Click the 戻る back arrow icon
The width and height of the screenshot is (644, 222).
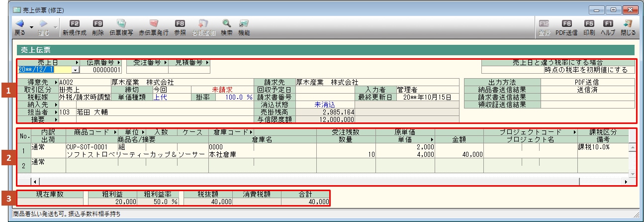coord(19,24)
